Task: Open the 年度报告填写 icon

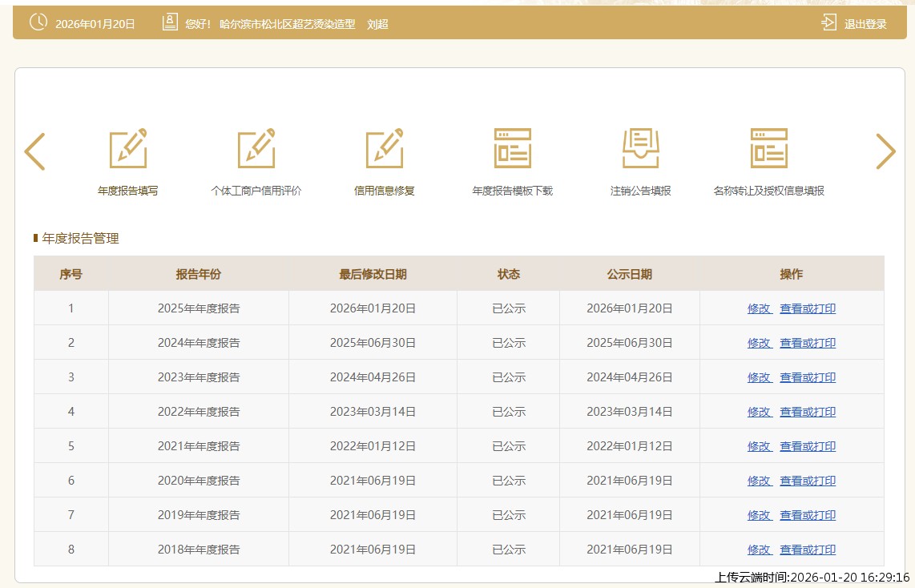Action: (x=128, y=149)
